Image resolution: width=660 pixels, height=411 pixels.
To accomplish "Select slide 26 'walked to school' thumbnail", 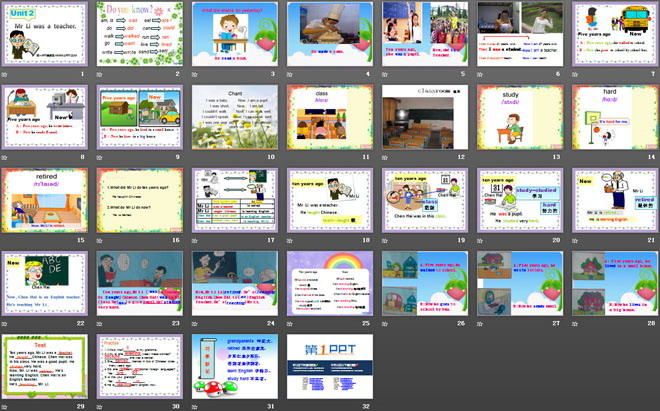I will [425, 283].
